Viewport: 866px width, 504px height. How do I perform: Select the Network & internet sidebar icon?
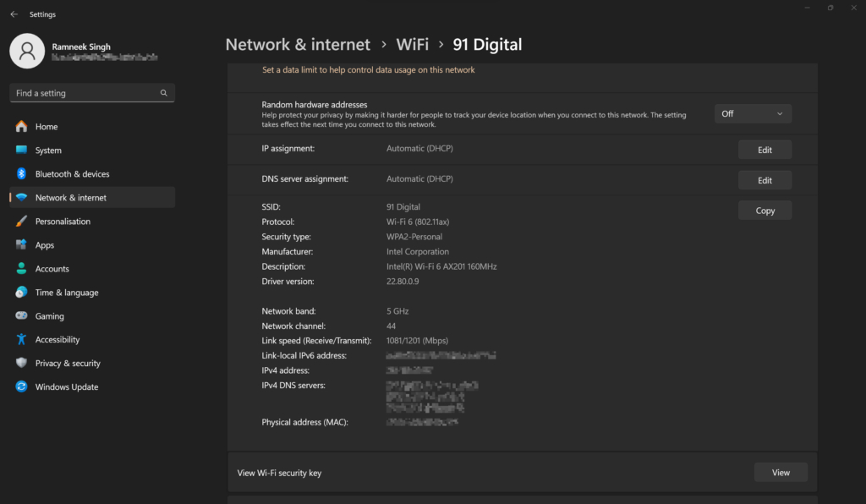click(x=20, y=197)
